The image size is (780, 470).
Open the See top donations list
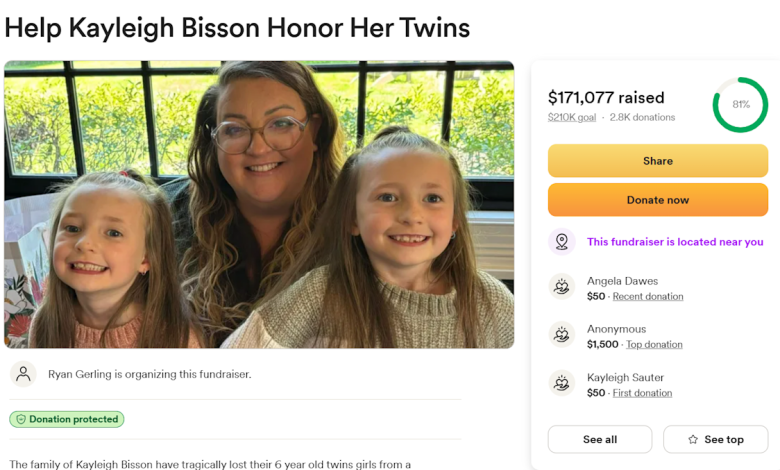(x=715, y=440)
